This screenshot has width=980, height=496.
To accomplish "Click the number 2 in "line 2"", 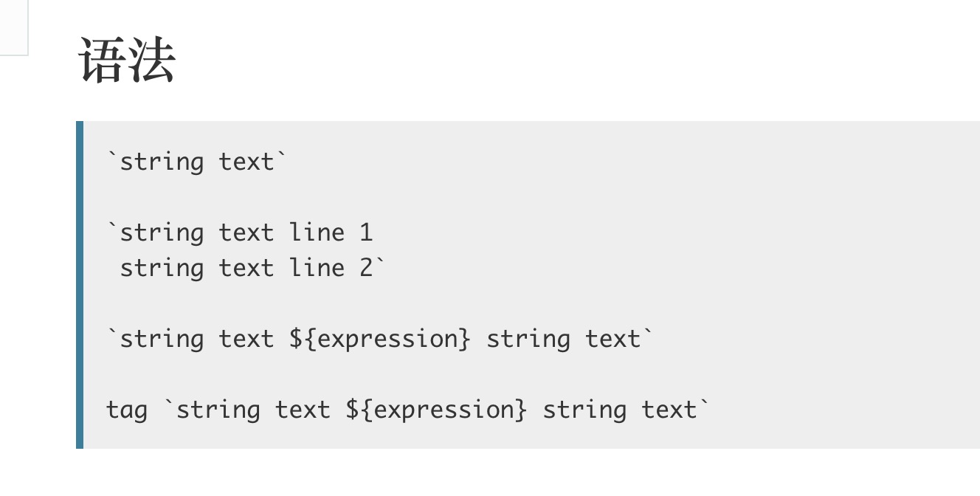I will coord(366,268).
